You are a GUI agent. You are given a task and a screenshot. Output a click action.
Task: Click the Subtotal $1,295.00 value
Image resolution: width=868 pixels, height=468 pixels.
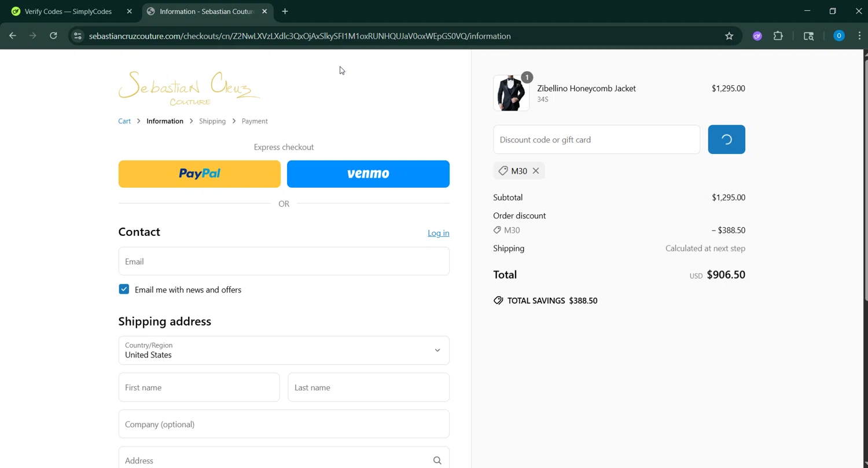(x=729, y=198)
